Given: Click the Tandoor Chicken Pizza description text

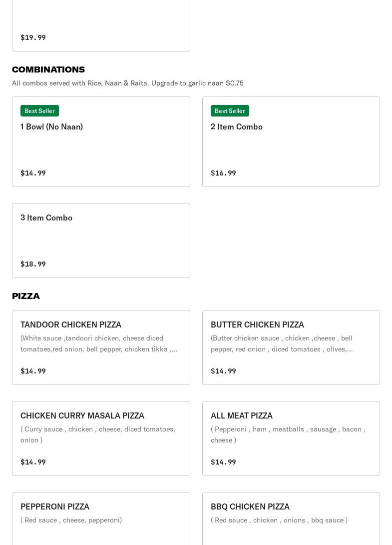Looking at the screenshot, I should tap(99, 343).
